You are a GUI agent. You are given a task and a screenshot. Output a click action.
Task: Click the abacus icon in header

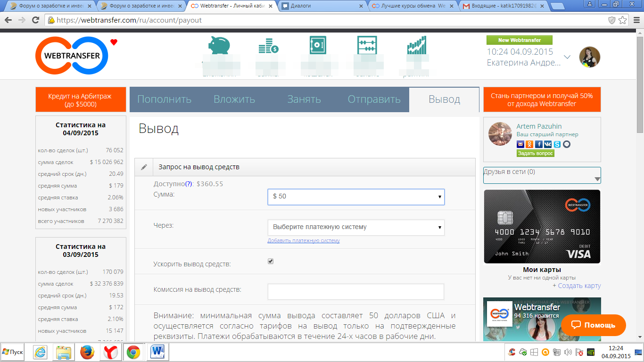click(367, 46)
